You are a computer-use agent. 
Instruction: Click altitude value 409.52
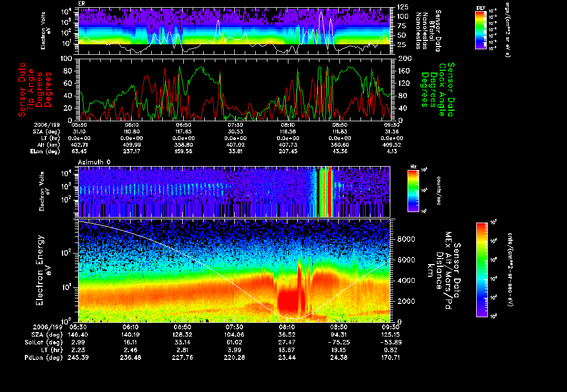coord(392,145)
